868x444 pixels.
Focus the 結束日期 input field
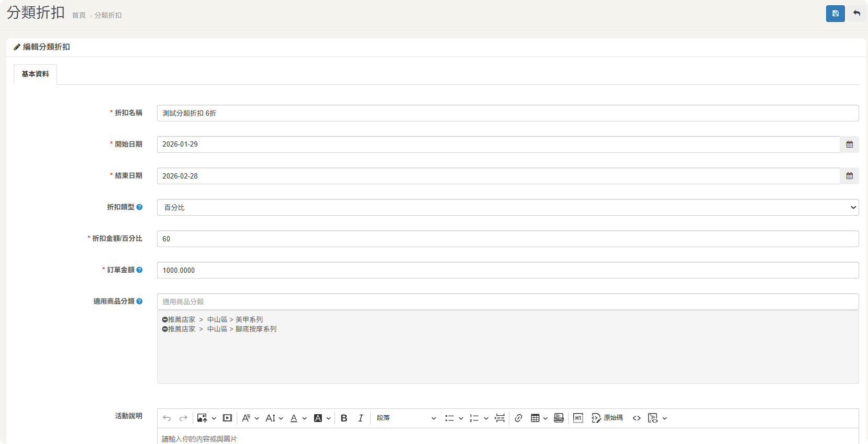[x=498, y=176]
